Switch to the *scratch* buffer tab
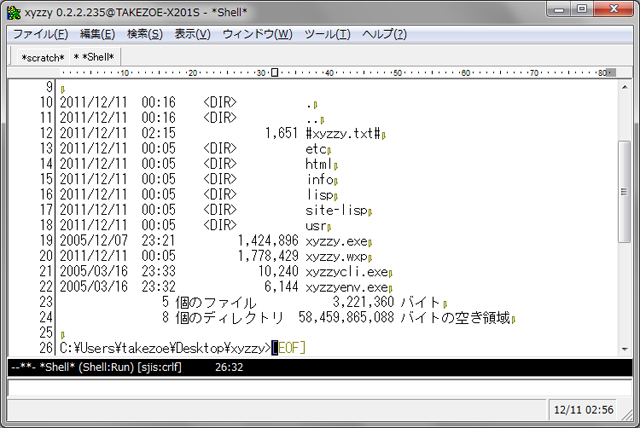Viewport: 640px width, 428px height. pyautogui.click(x=43, y=58)
